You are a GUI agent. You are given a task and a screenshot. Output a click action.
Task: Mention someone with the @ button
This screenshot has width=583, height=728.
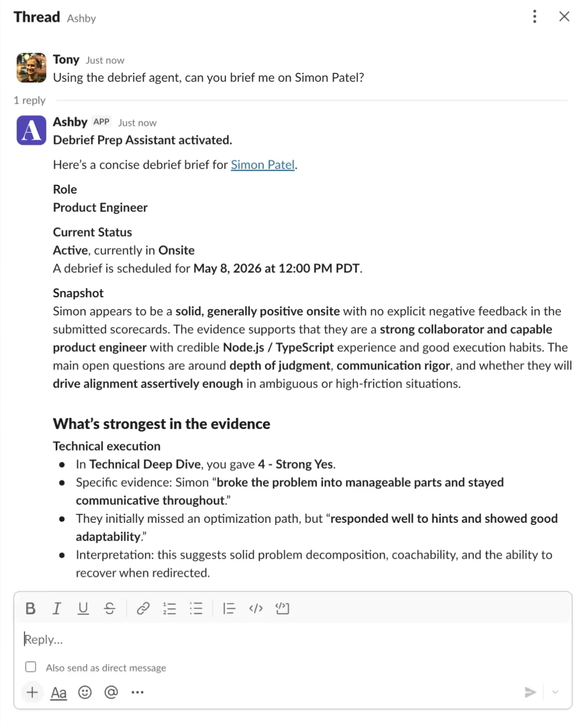(111, 692)
